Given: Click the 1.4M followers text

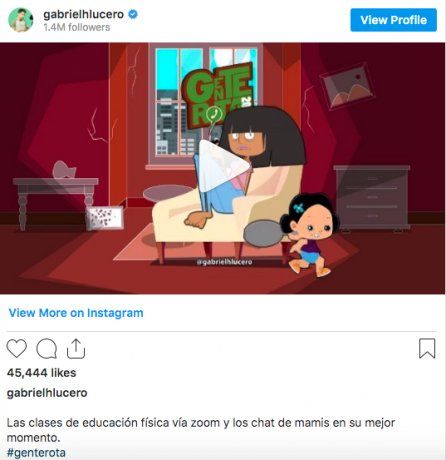Looking at the screenshot, I should (77, 27).
